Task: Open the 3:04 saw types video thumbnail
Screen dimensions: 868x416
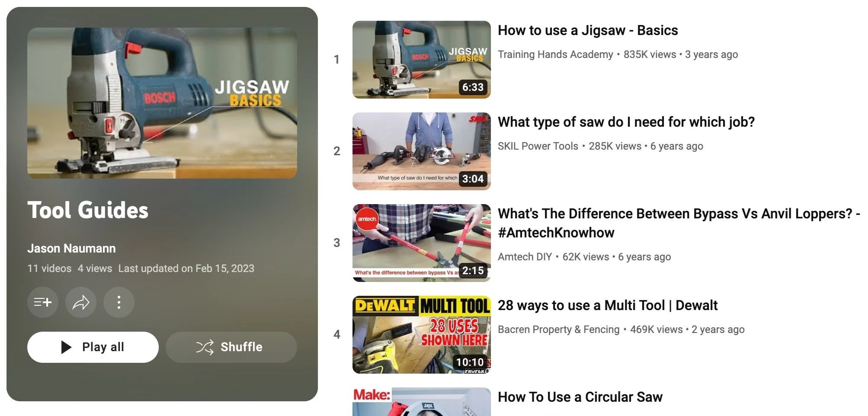Action: [422, 151]
